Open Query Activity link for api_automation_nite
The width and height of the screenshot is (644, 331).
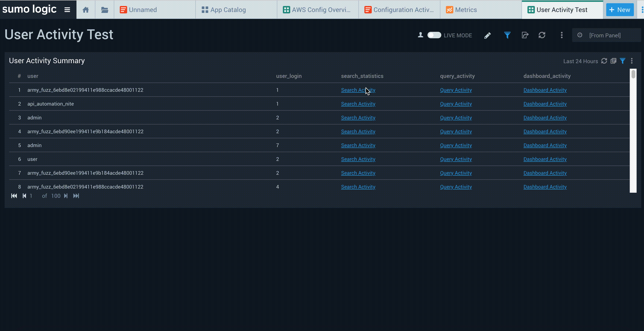[456, 104]
